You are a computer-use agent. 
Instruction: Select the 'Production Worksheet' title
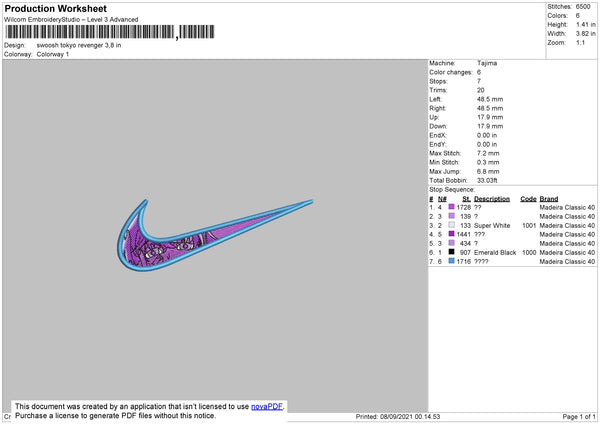click(55, 8)
